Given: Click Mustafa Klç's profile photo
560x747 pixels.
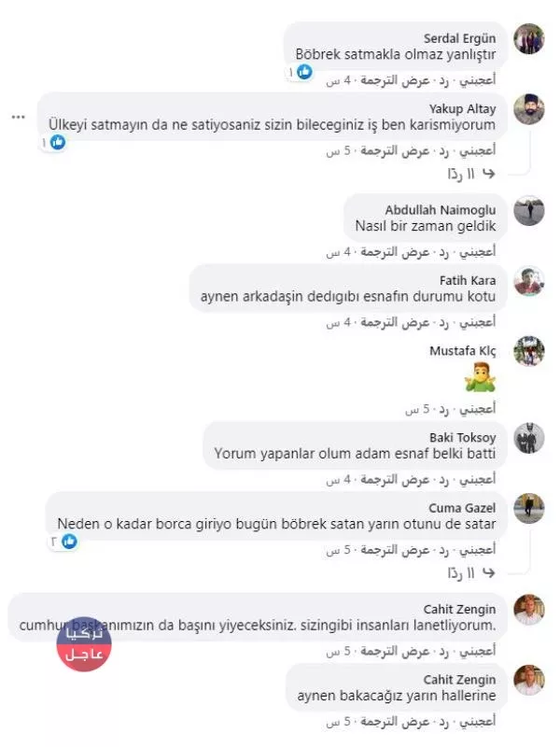Looking at the screenshot, I should (x=528, y=352).
